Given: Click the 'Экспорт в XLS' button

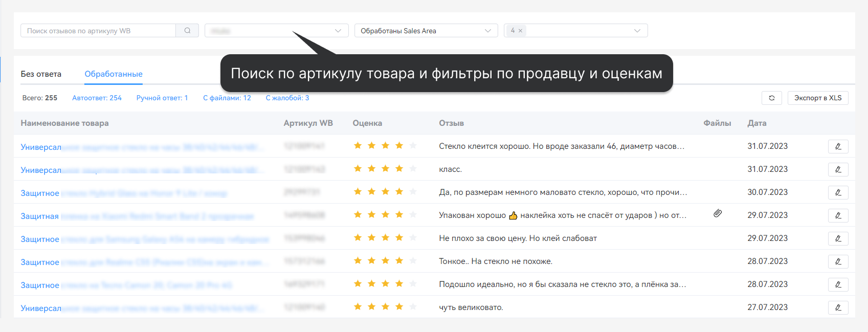Looking at the screenshot, I should (x=818, y=98).
